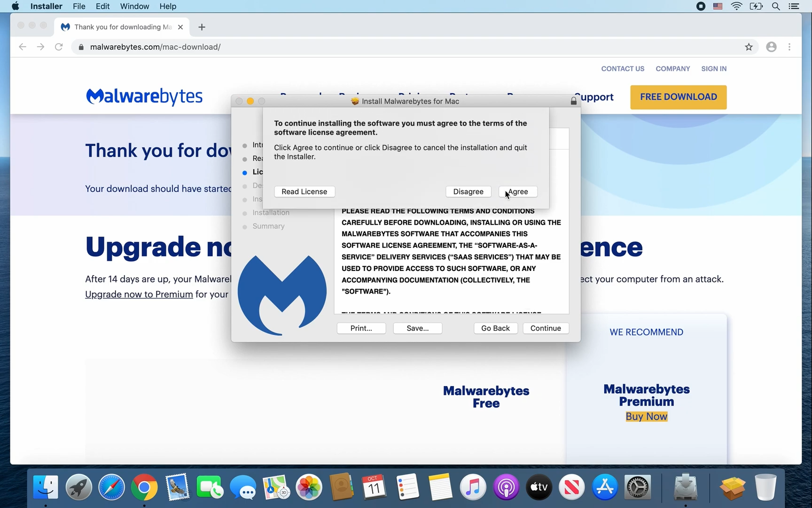
Task: Open Podcasts from the Dock
Action: 506,487
